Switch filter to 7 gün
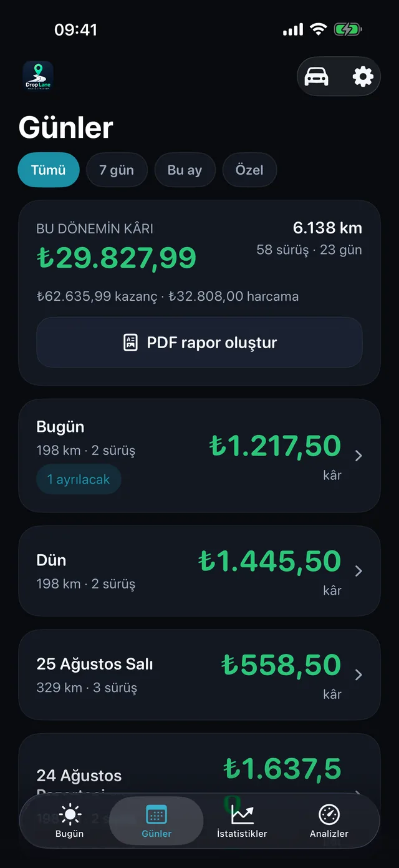The width and height of the screenshot is (399, 868). pos(117,170)
